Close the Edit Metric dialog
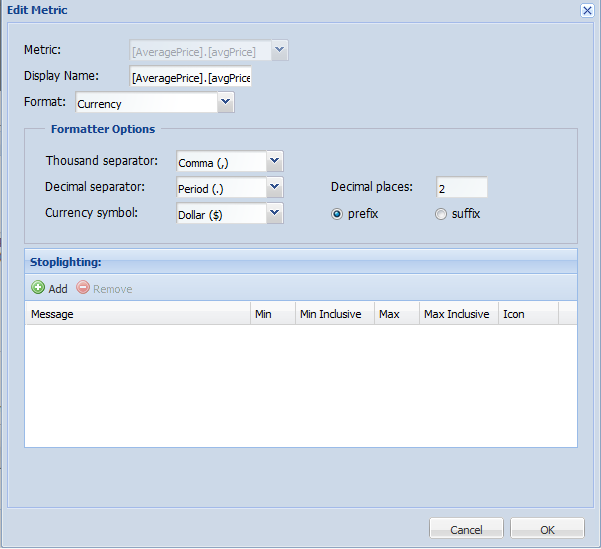601x549 pixels. [x=587, y=10]
